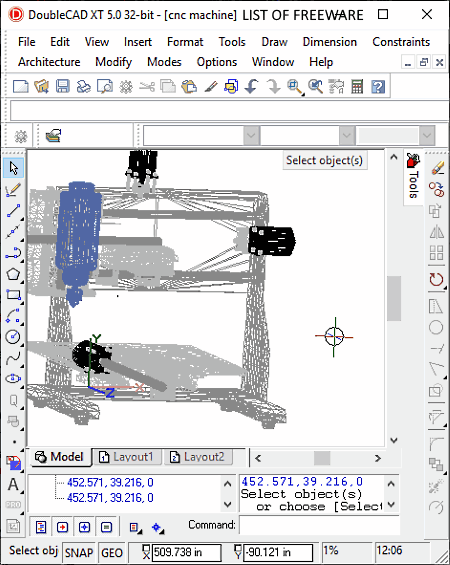Click the Undo arrow icon

pyautogui.click(x=251, y=86)
